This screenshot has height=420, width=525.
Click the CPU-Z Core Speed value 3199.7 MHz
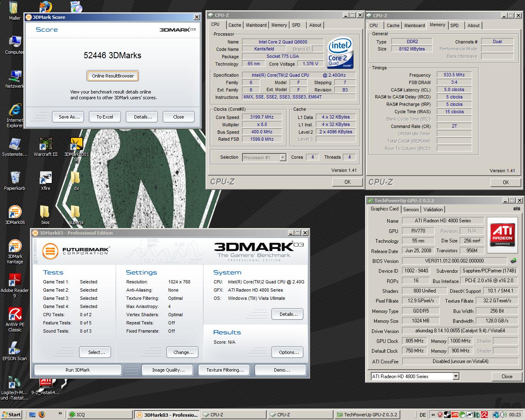(x=262, y=117)
